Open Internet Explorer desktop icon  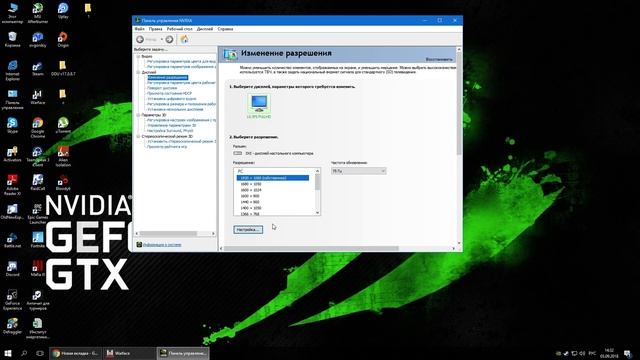click(x=12, y=70)
